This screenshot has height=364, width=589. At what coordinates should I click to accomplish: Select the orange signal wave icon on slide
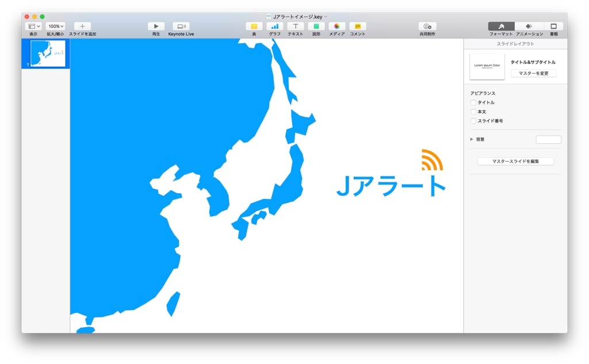(x=432, y=160)
